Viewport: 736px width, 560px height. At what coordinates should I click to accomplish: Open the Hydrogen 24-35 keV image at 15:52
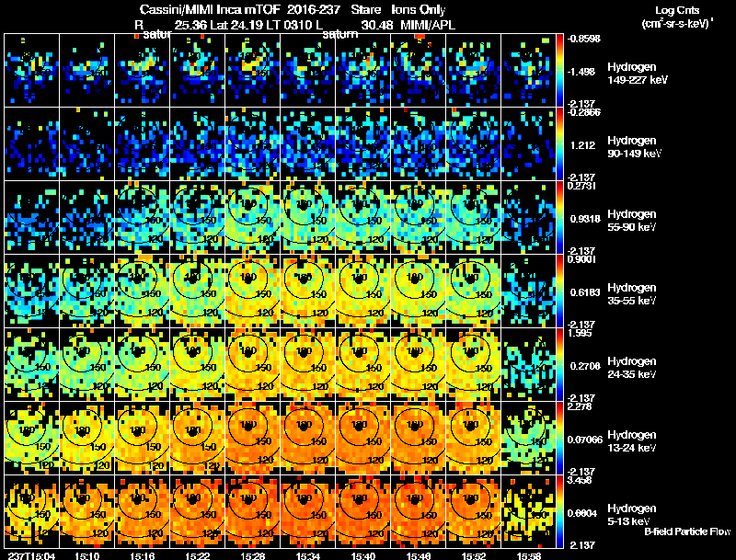point(474,364)
